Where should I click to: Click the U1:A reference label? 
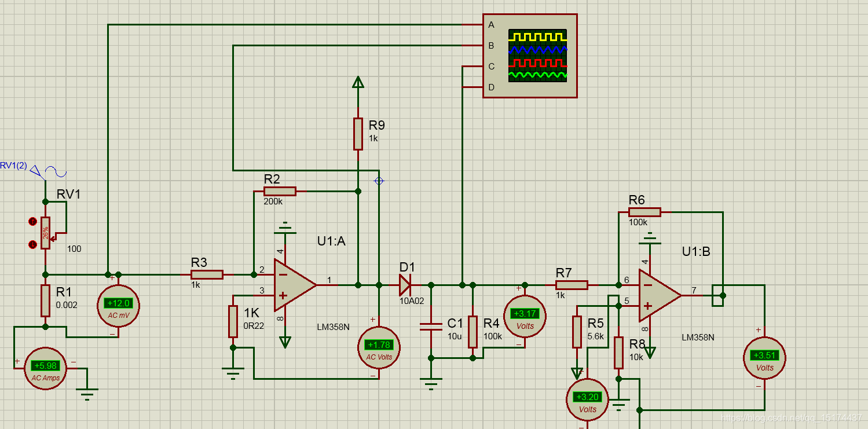pyautogui.click(x=331, y=241)
